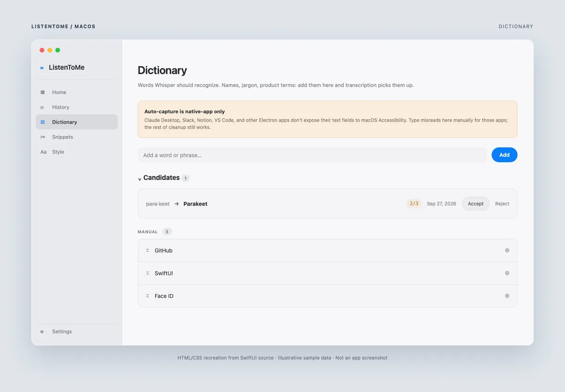This screenshot has width=565, height=392.
Task: Click the text-cursor icon beside GitHub
Action: click(147, 250)
